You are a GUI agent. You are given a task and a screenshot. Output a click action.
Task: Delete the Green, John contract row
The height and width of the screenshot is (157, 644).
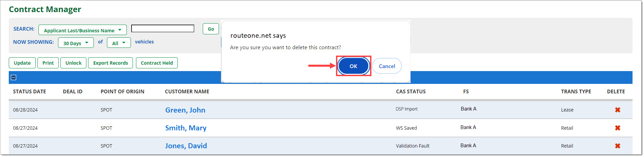point(617,110)
